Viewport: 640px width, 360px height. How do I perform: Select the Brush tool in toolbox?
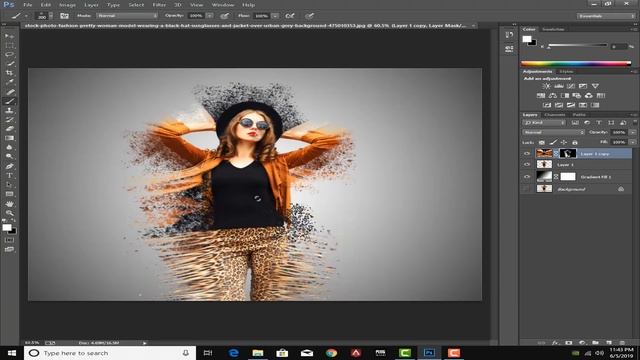click(9, 101)
